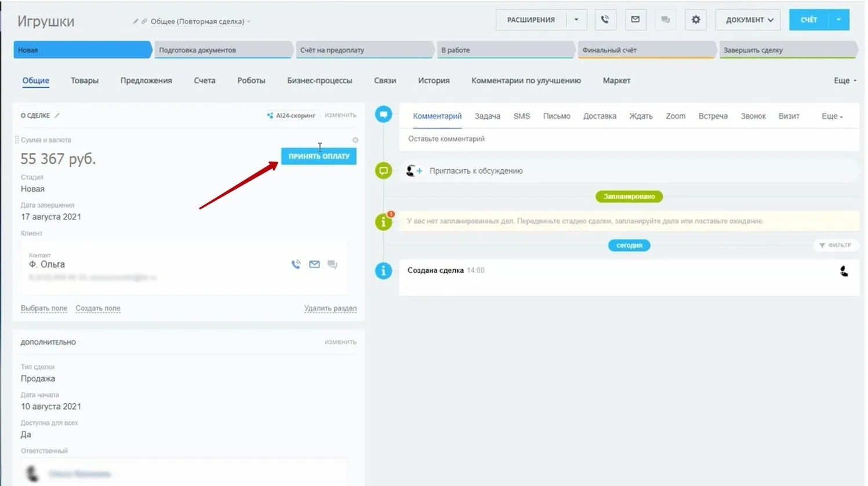Screen dimensions: 868x486
Task: Click the Удалить раздел link
Action: tap(331, 308)
